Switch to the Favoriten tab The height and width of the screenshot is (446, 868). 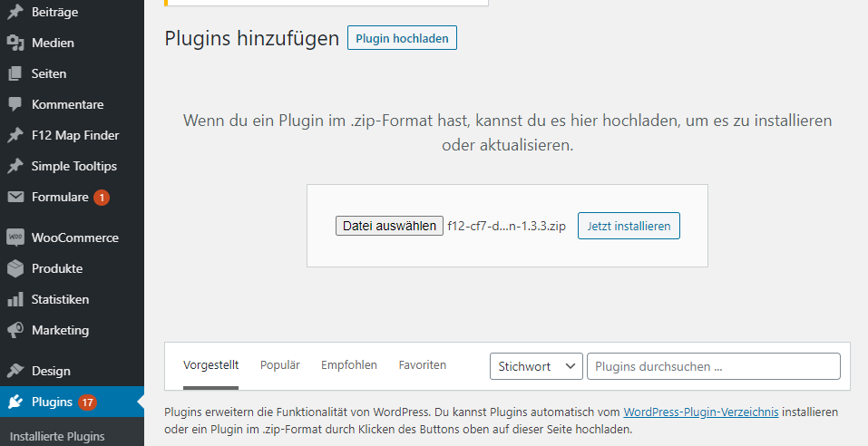point(423,365)
